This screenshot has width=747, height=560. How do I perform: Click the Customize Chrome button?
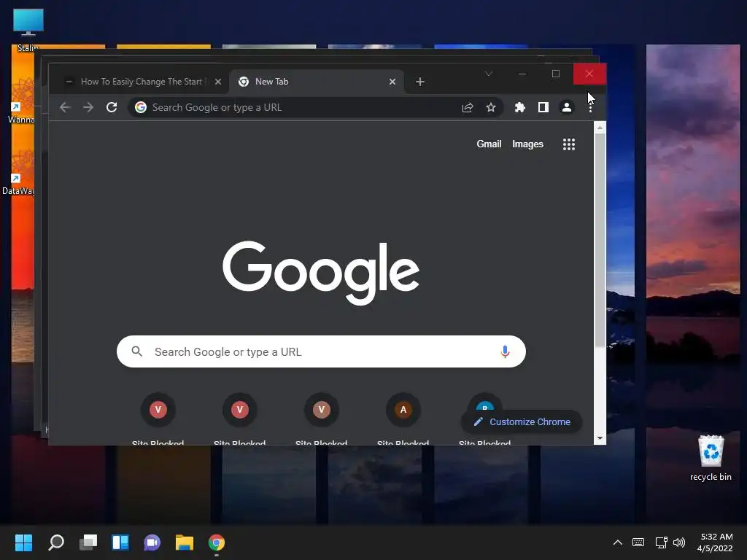point(522,422)
